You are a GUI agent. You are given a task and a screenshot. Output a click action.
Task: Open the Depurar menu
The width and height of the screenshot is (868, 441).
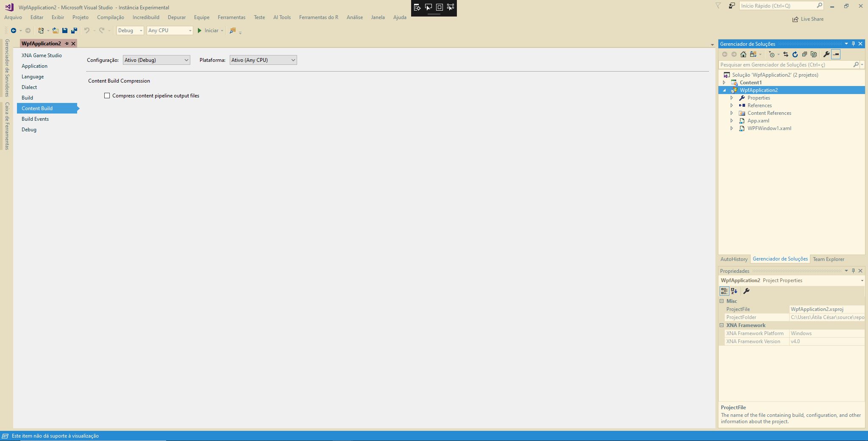[x=177, y=17]
